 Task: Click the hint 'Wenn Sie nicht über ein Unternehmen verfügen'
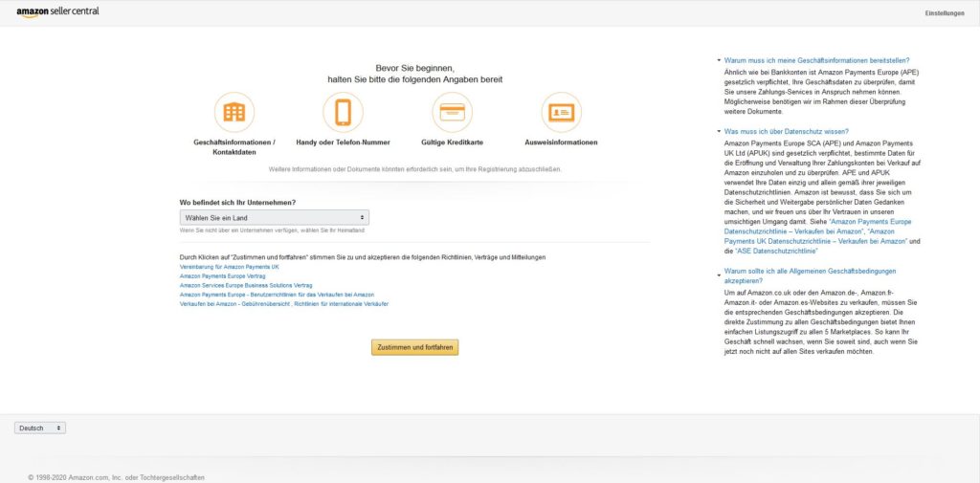[x=272, y=231]
